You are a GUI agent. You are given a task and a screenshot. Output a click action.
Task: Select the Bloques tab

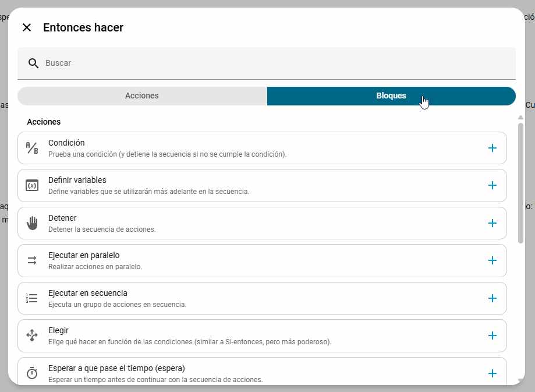tap(391, 96)
